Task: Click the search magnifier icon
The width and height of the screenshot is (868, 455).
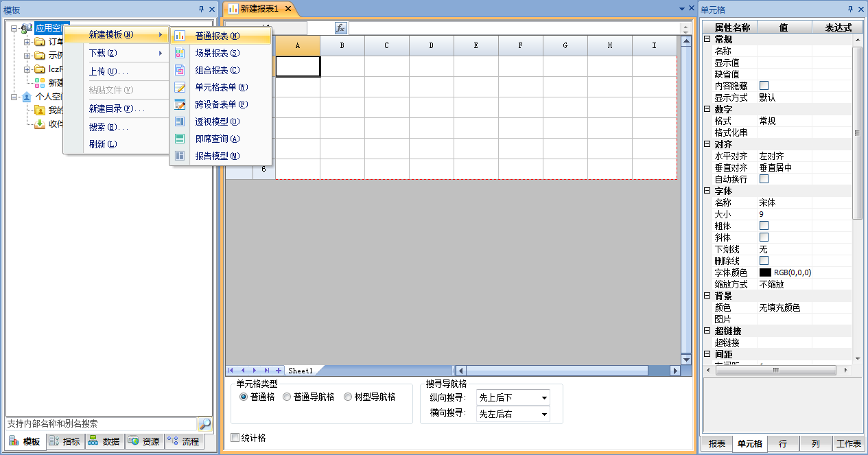Action: click(204, 424)
